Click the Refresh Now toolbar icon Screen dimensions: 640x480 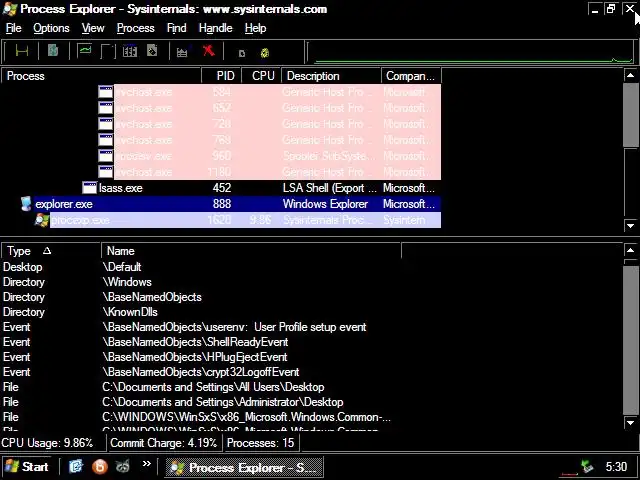[53, 51]
